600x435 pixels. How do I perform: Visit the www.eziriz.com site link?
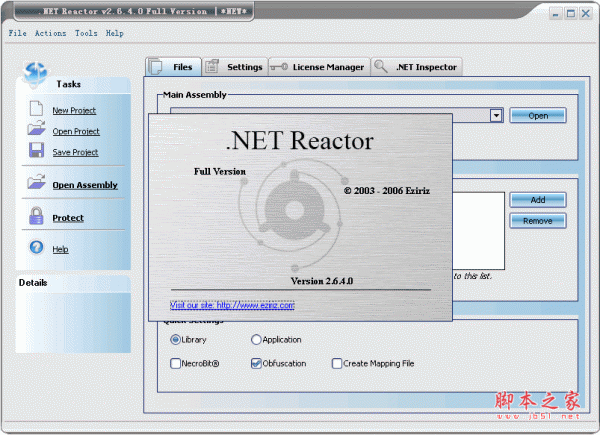tap(232, 305)
